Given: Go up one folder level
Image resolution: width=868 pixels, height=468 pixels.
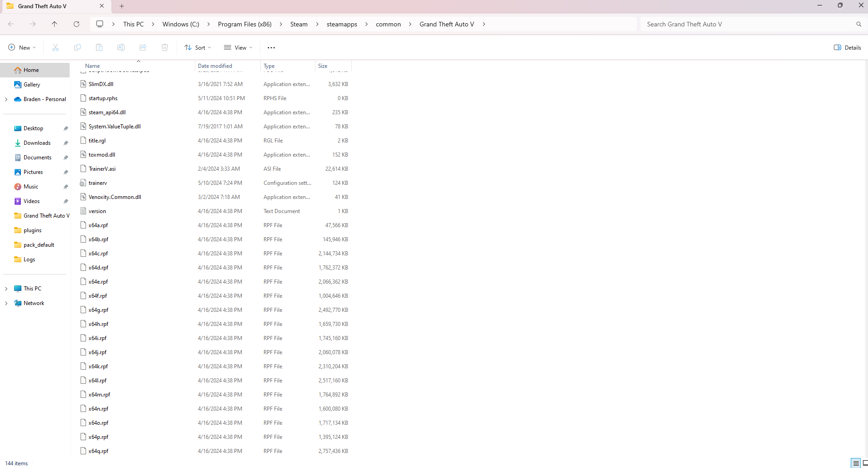Looking at the screenshot, I should point(55,24).
